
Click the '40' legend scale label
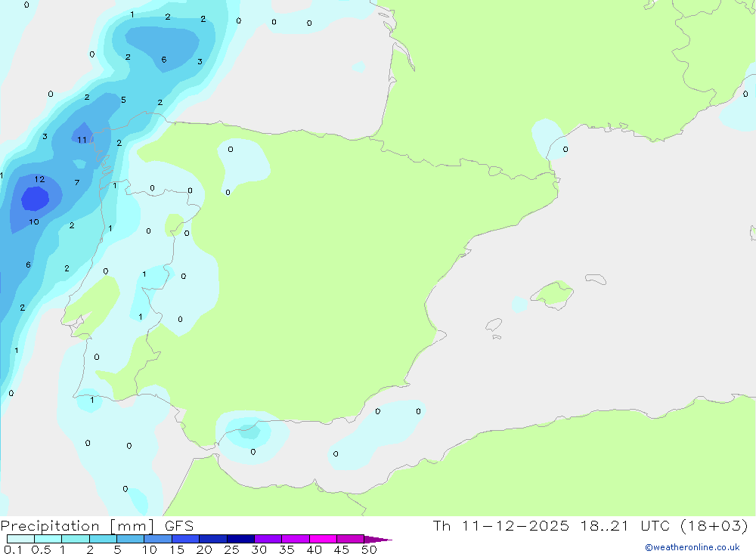pyautogui.click(x=314, y=549)
